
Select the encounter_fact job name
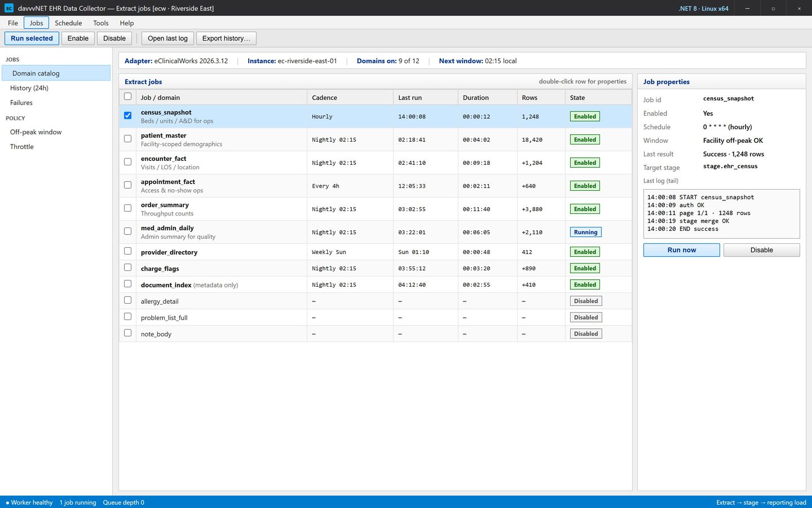pos(164,159)
